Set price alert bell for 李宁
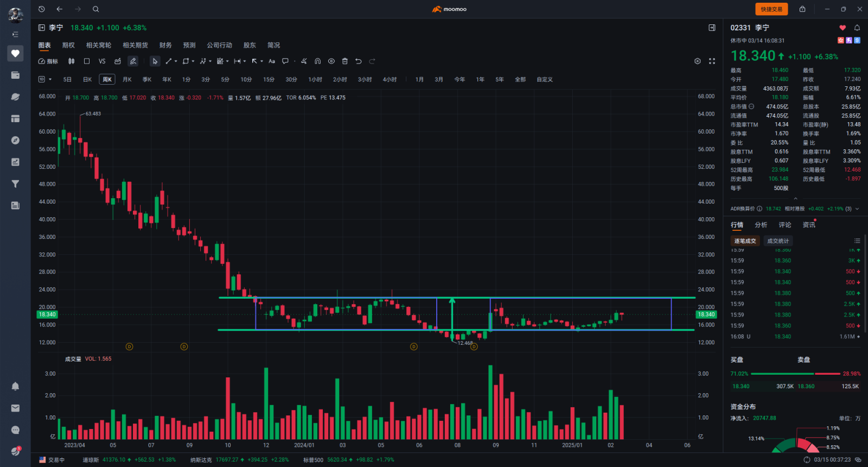868x467 pixels. point(857,28)
